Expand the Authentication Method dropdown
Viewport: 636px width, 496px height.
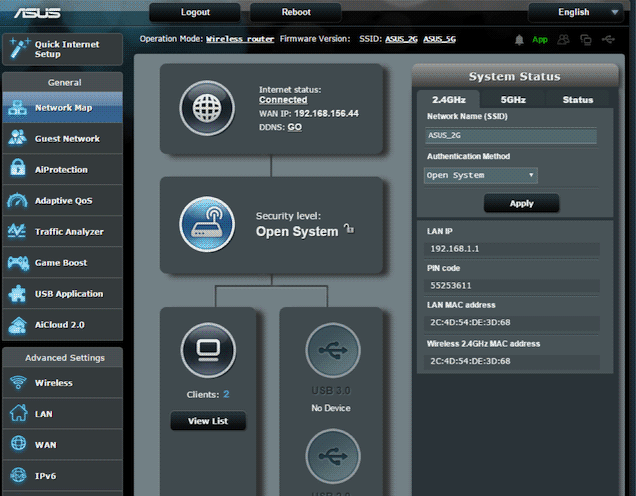[x=481, y=175]
